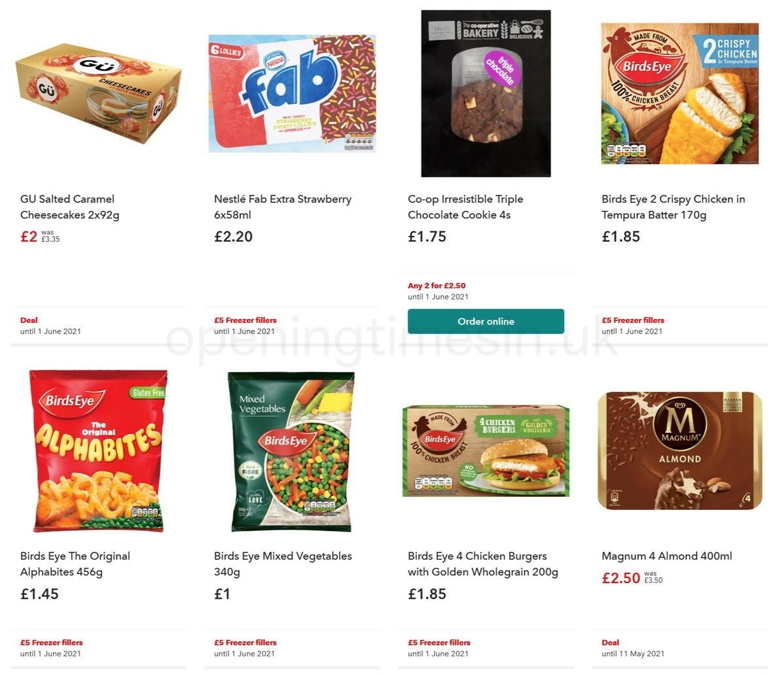Screen dimensions: 784x674
Task: Click the Nestlé Fab lollies box image
Action: point(292,93)
